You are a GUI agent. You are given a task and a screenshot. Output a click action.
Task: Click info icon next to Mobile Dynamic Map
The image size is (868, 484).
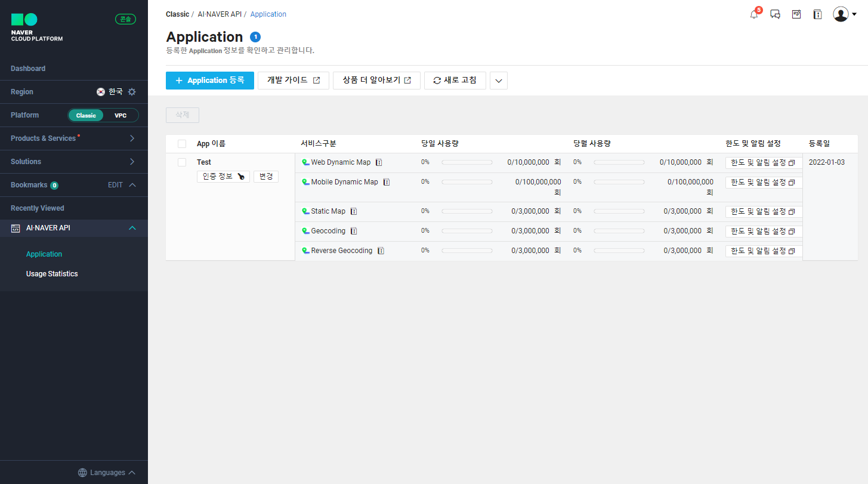tap(387, 182)
